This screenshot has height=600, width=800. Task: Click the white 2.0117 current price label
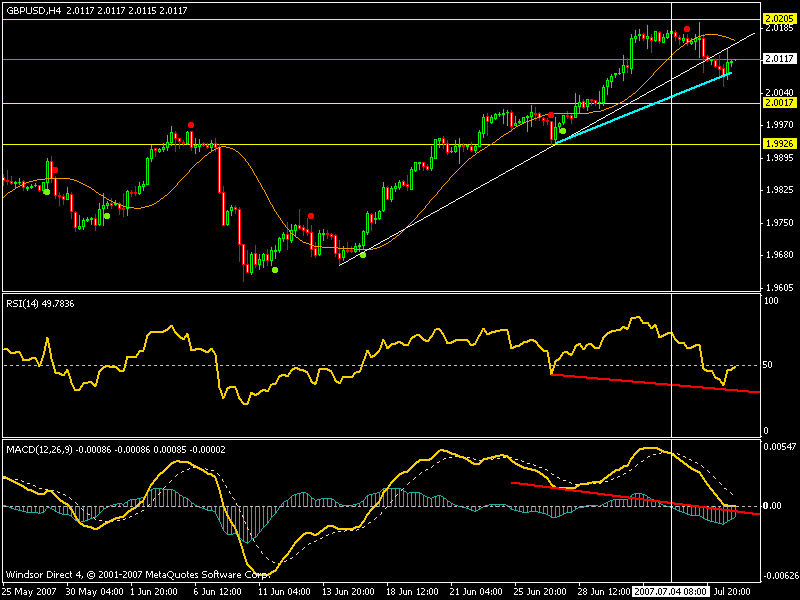point(779,59)
